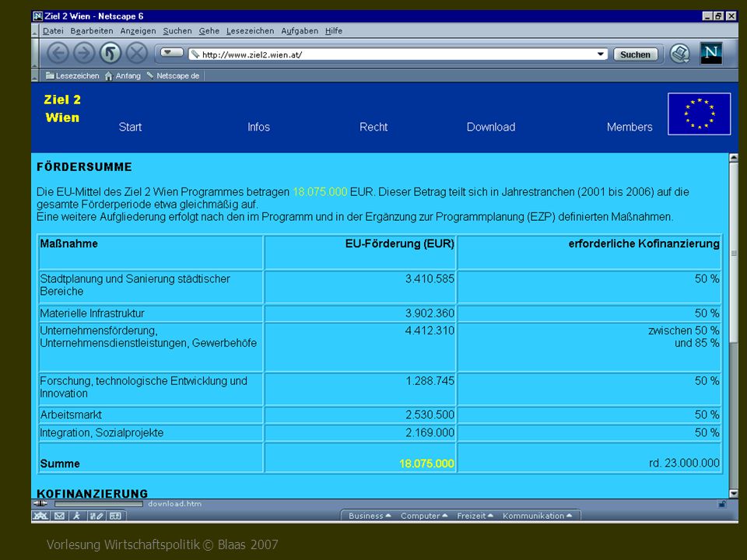747x560 pixels.
Task: Click the Ziel 2 Wien site title
Action: pyautogui.click(x=62, y=109)
